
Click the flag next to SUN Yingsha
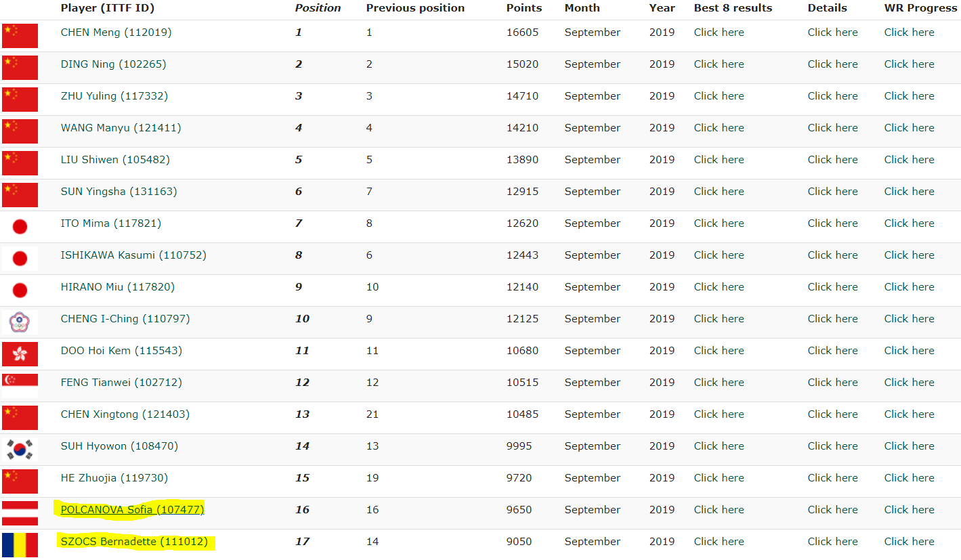(x=20, y=195)
